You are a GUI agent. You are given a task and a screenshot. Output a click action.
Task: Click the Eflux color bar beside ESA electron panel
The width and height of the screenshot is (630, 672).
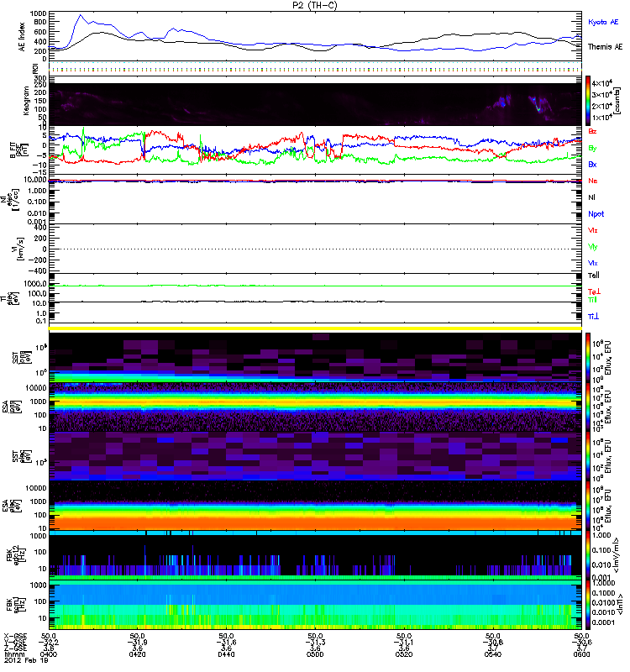click(588, 507)
